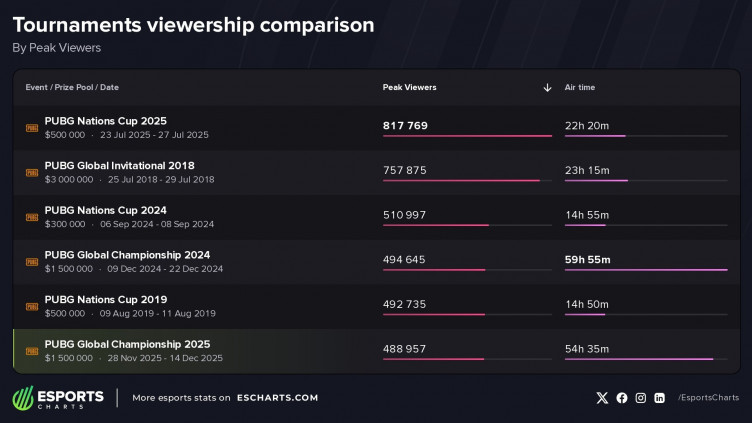Click the X (Twitter) social icon
Image resolution: width=752 pixels, height=423 pixels.
[x=602, y=398]
